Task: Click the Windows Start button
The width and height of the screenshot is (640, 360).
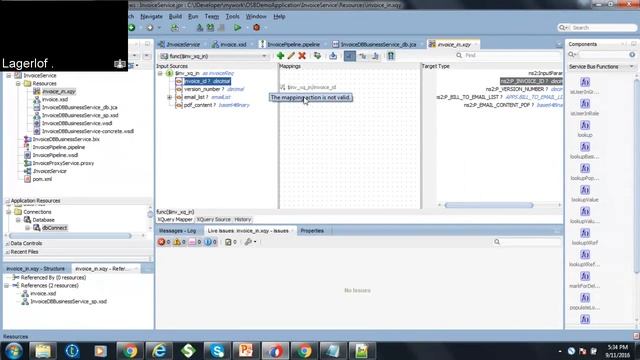Action: click(13, 351)
